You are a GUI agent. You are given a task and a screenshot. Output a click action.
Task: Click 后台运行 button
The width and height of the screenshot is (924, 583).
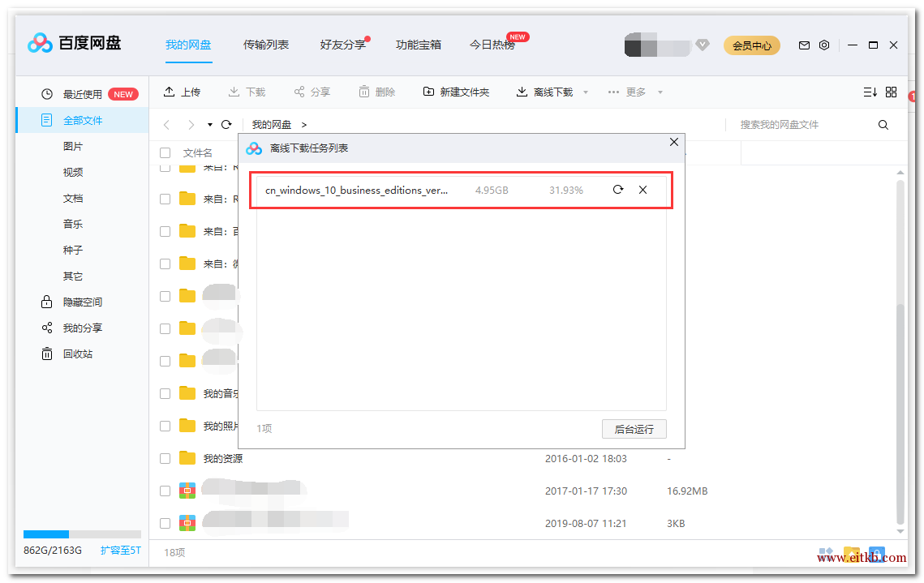[x=634, y=429]
